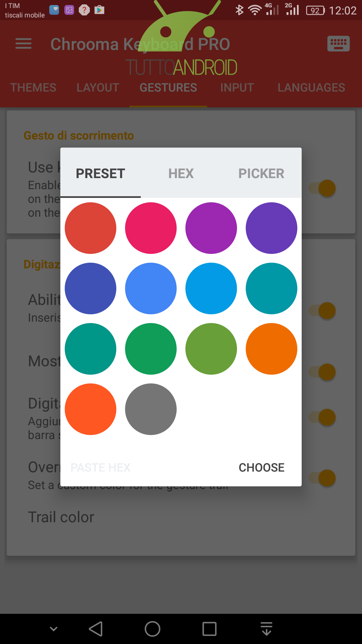Select the pink preset color circle
Viewport: 362px width, 644px height.
pyautogui.click(x=151, y=228)
